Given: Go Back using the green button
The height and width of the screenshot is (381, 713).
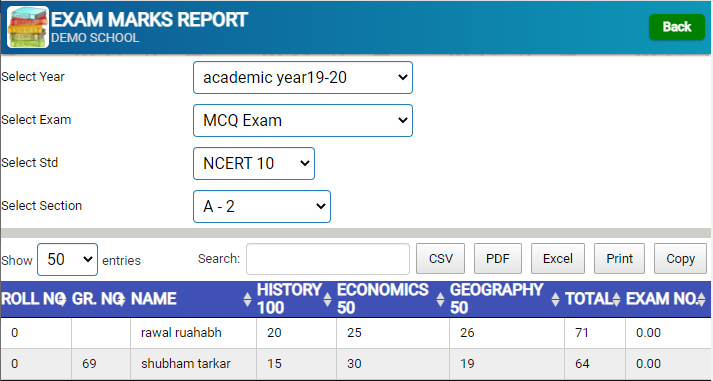Looking at the screenshot, I should coord(677,27).
